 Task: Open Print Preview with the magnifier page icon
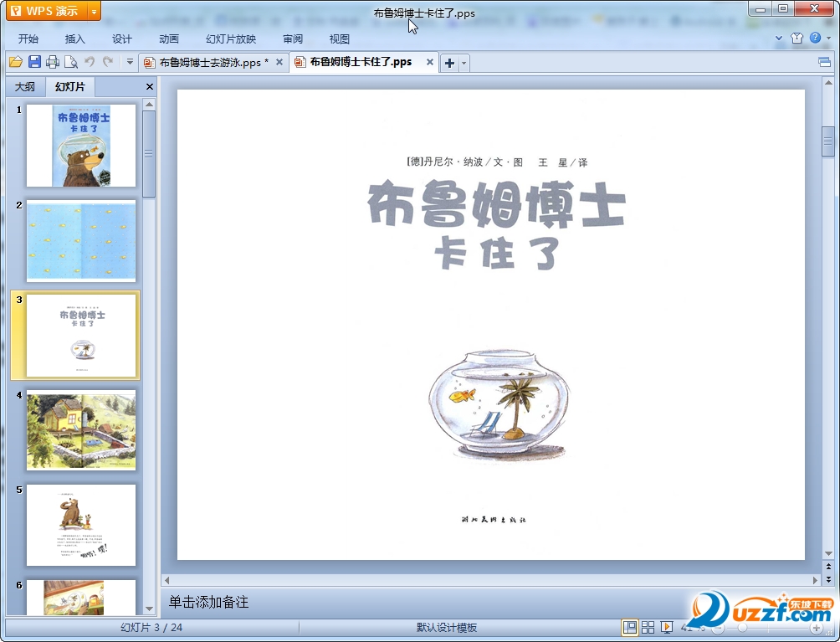point(71,62)
